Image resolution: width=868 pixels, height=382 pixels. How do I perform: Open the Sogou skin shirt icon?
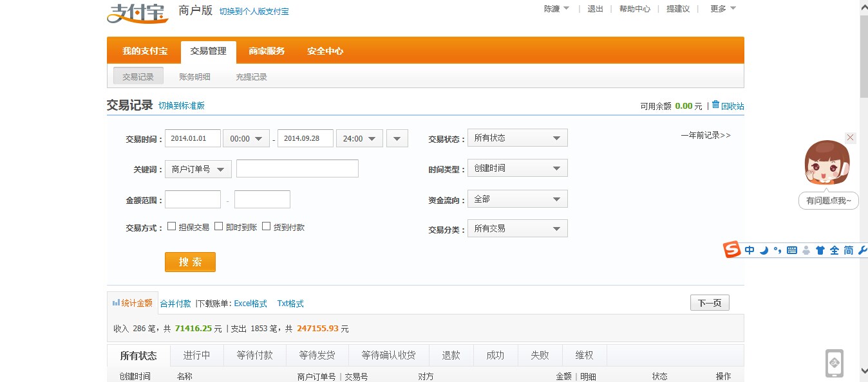820,251
